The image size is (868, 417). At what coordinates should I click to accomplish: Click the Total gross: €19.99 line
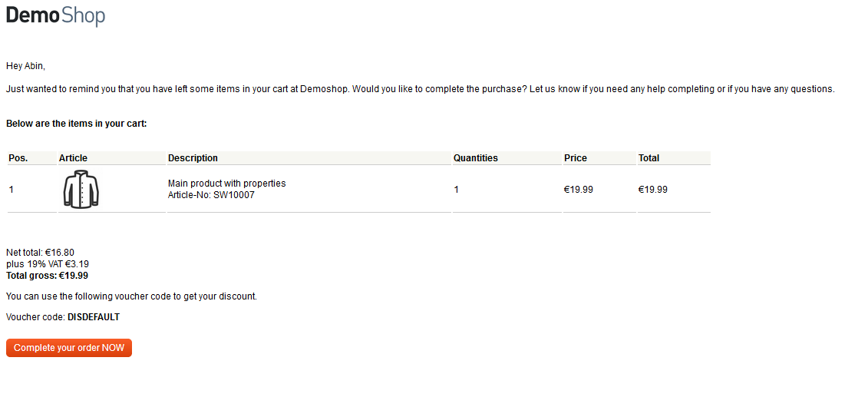(47, 276)
